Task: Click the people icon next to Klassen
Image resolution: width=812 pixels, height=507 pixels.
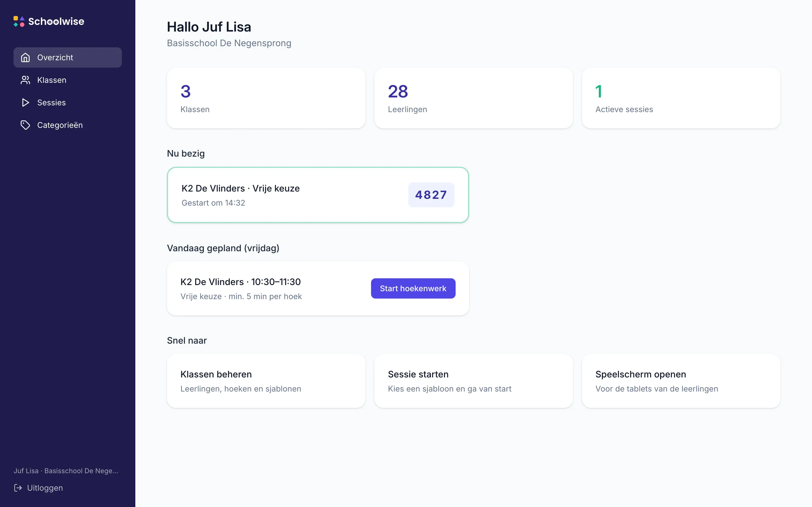Action: coord(25,80)
